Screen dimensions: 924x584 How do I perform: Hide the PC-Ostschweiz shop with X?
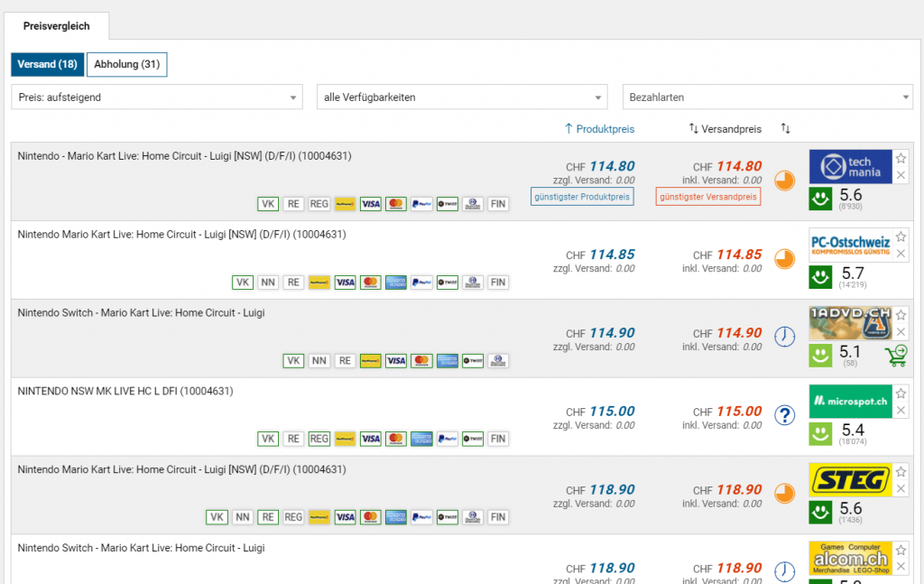coord(901,254)
